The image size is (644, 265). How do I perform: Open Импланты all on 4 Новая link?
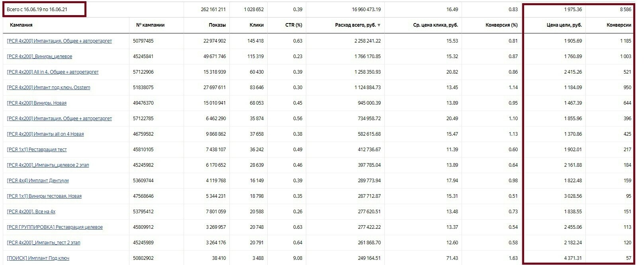tap(45, 134)
